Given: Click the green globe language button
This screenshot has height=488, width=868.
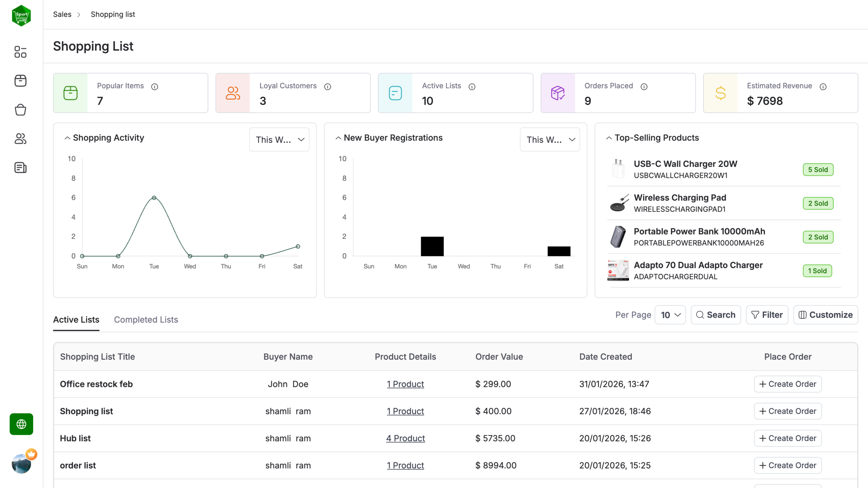Looking at the screenshot, I should (21, 424).
